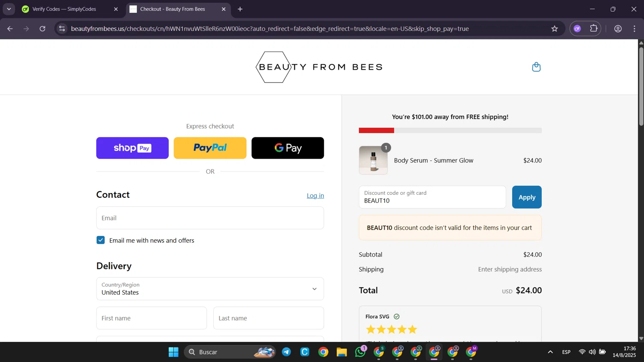
Task: Click the Flora SVG reviewer name
Action: pyautogui.click(x=377, y=317)
